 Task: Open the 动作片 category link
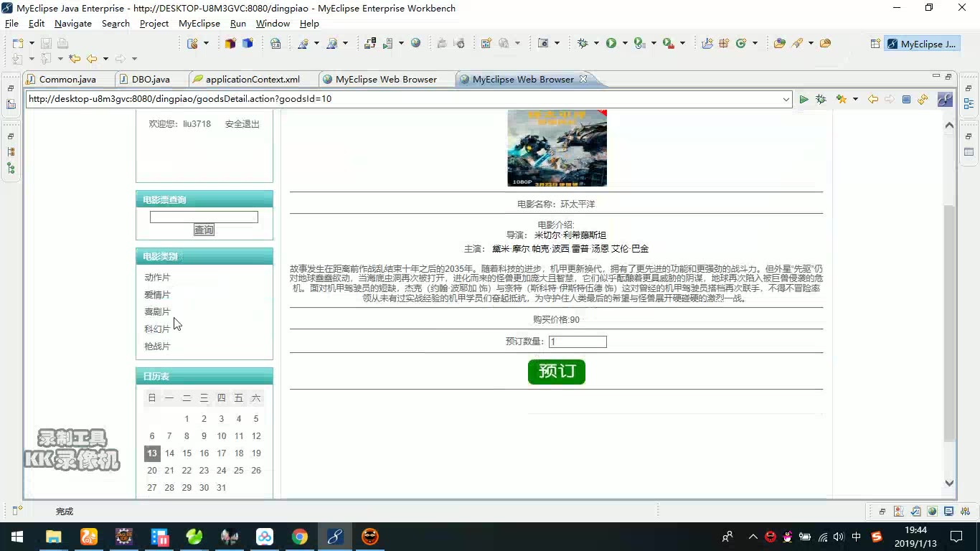click(x=157, y=278)
